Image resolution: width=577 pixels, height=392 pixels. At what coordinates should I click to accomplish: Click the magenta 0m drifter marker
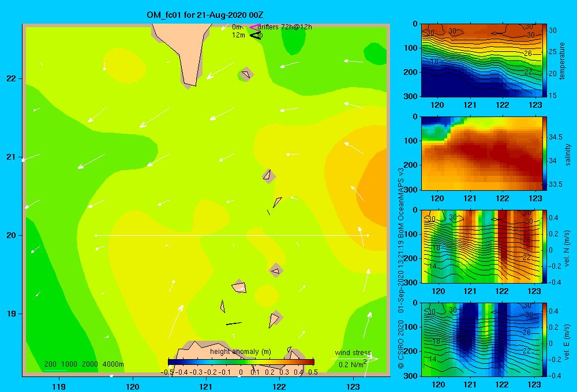(255, 27)
